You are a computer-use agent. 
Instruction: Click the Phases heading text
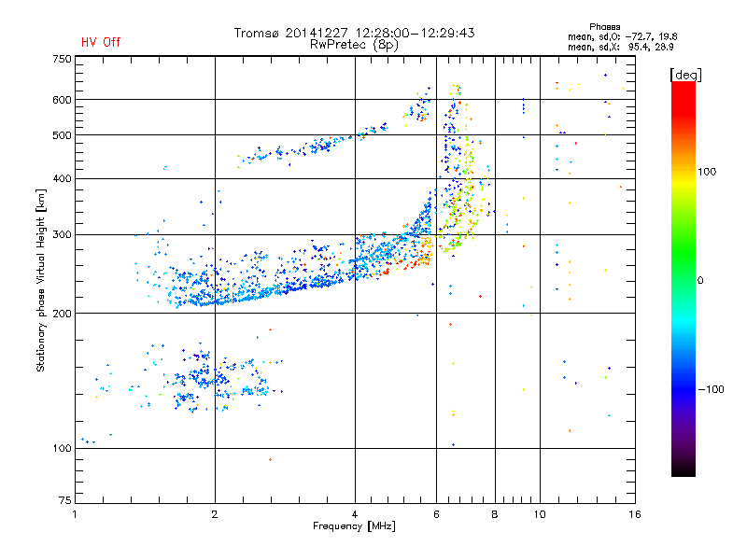pos(604,27)
